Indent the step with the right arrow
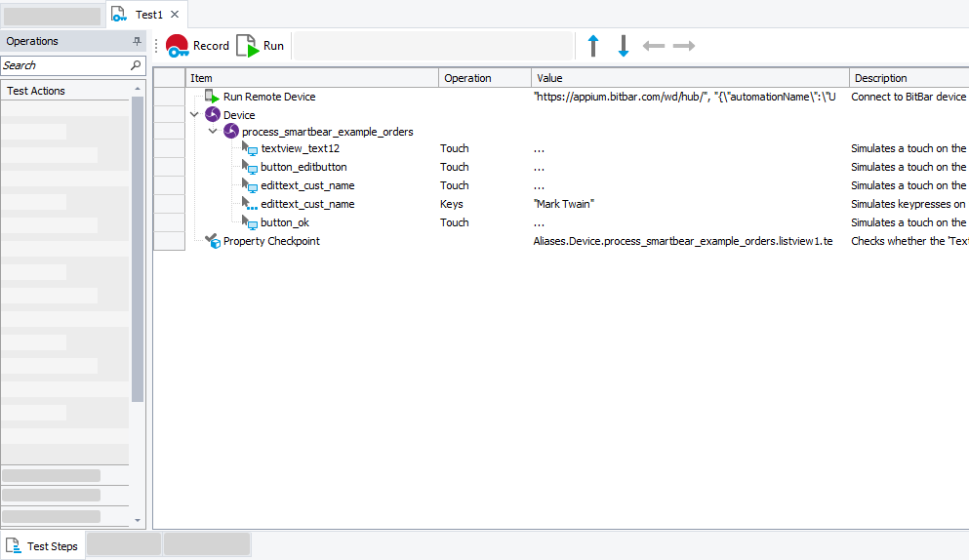Screen dimensions: 969x560 [684, 46]
